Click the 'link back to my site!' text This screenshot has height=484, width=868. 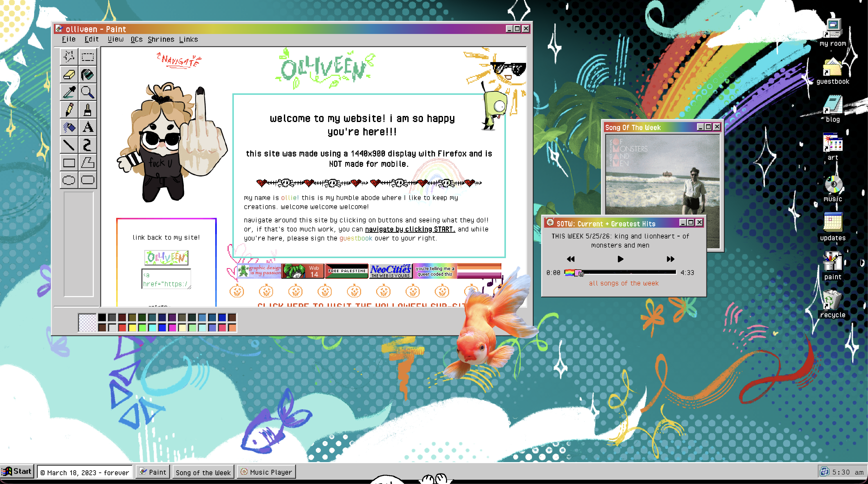pyautogui.click(x=166, y=237)
